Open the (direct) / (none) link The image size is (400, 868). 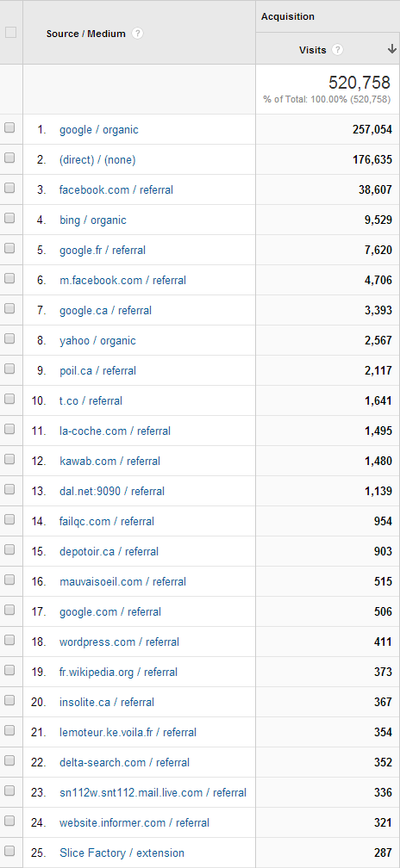pos(97,160)
